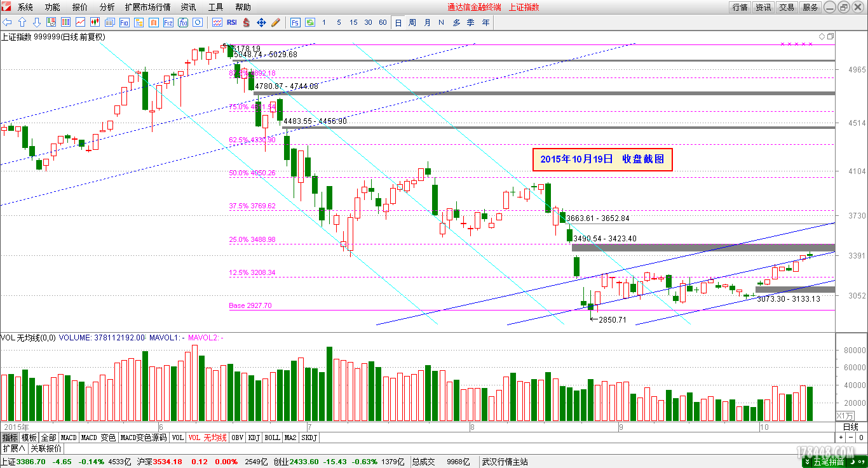Viewport: 868px width, 468px height.
Task: Open the 分析 menu
Action: tap(107, 7)
